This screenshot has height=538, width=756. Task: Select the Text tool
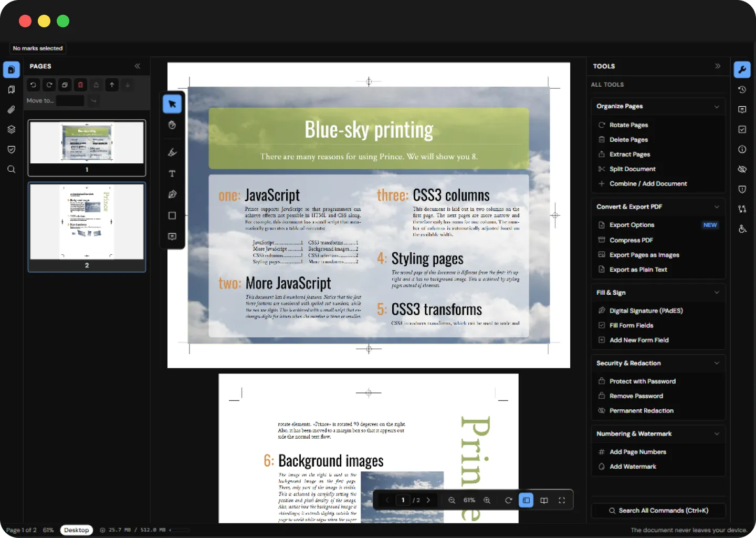coord(172,173)
